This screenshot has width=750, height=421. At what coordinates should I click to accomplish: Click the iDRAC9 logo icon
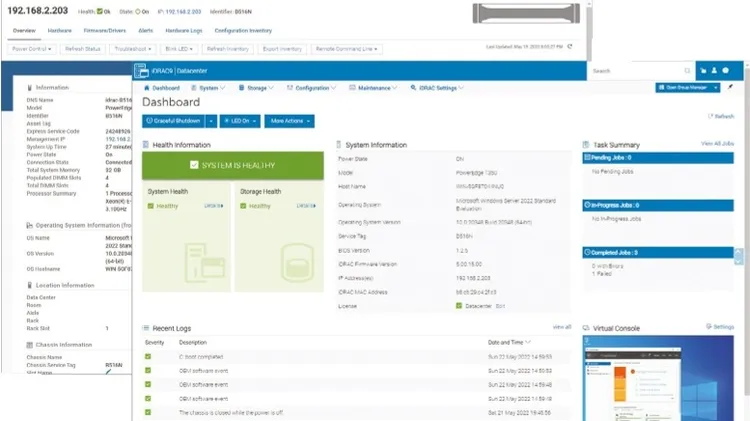click(x=141, y=70)
